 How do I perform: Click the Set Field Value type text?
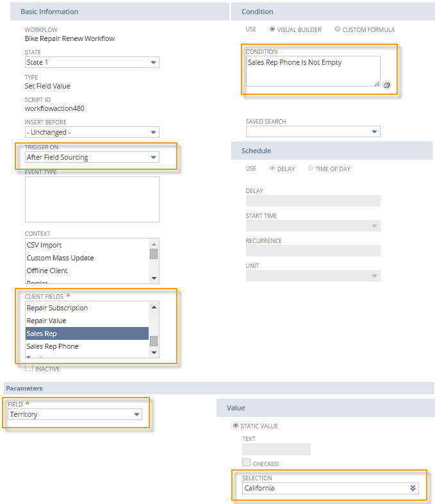pyautogui.click(x=47, y=86)
